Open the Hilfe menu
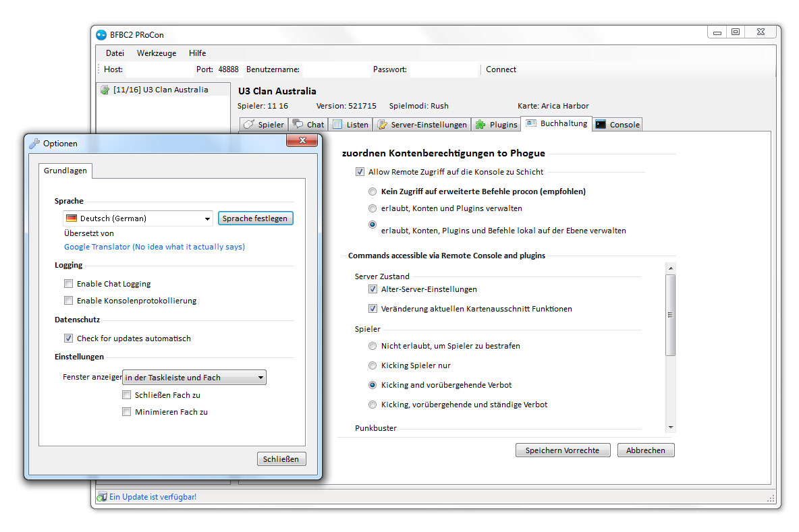 click(x=197, y=53)
